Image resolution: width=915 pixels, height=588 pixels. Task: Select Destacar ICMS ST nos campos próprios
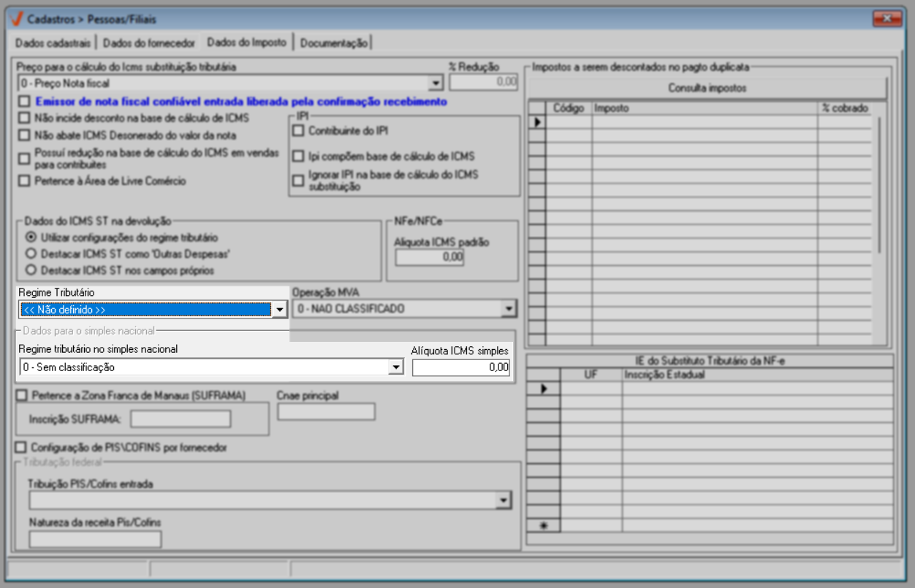31,270
